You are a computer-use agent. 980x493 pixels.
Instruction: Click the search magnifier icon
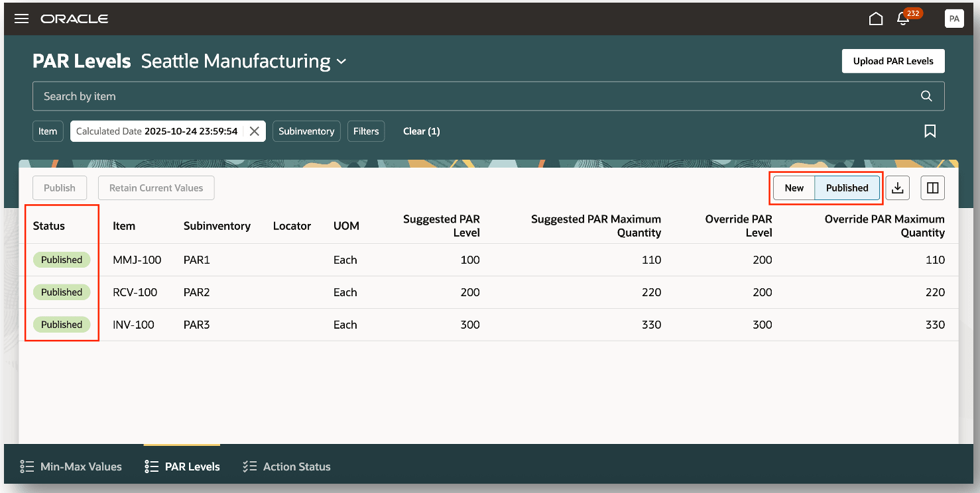click(926, 96)
